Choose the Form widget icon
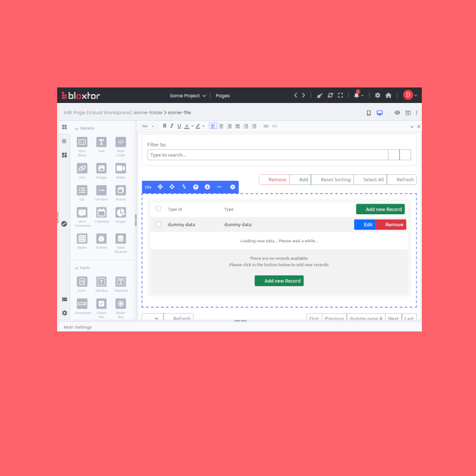Screen dimensions: 476x476 82,281
